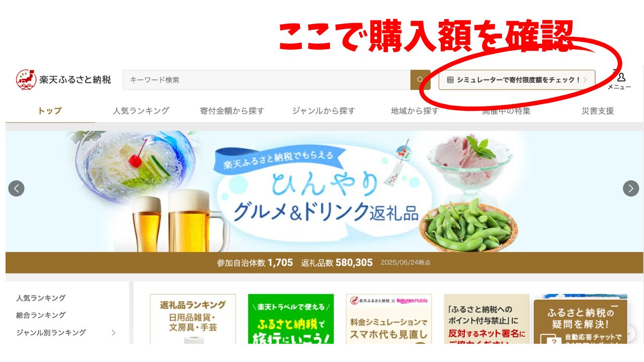The height and width of the screenshot is (362, 644).
Task: Click the search magnifier button
Action: [x=420, y=80]
